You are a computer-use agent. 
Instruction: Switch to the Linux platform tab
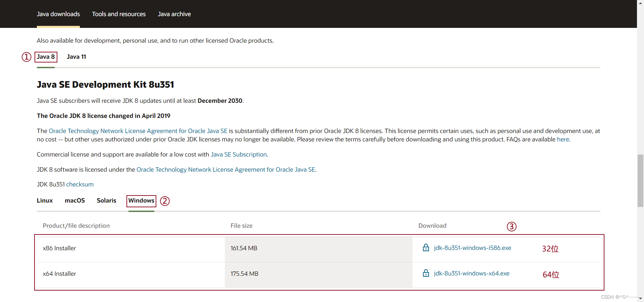pyautogui.click(x=45, y=201)
